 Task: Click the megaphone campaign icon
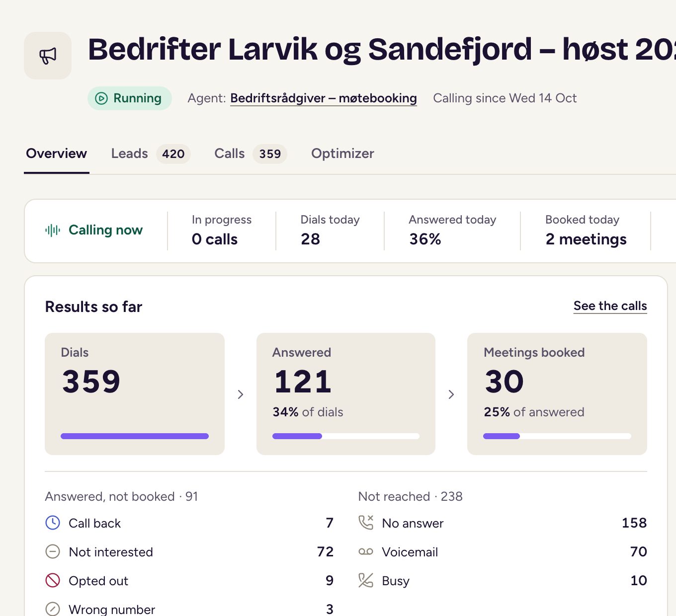48,56
